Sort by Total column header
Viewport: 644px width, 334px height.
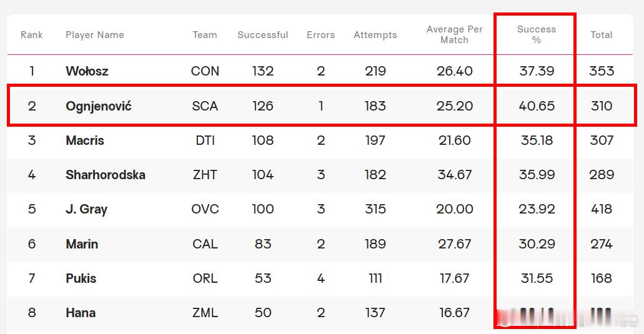coord(602,35)
